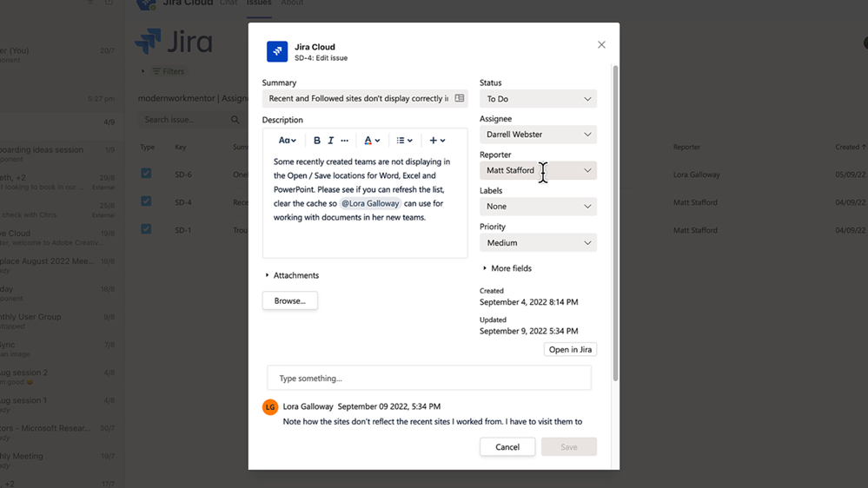Click the large Jira logo in background
The width and height of the screenshot is (868, 488).
point(174,42)
